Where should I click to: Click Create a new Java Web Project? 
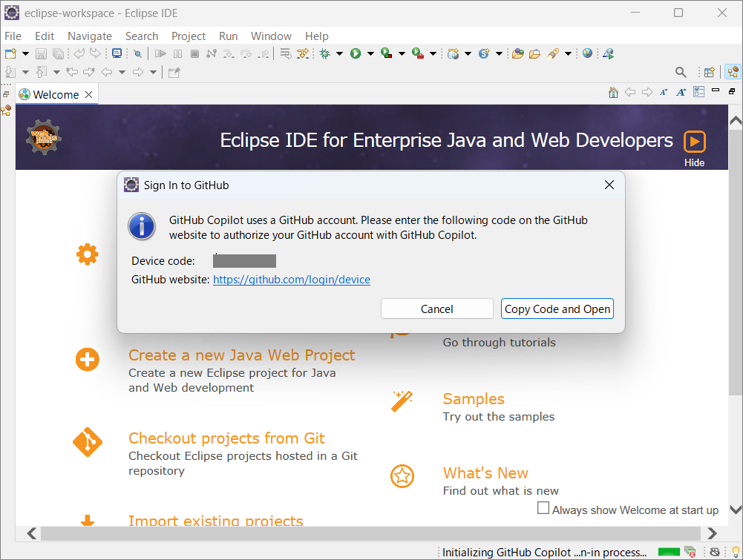tap(242, 355)
